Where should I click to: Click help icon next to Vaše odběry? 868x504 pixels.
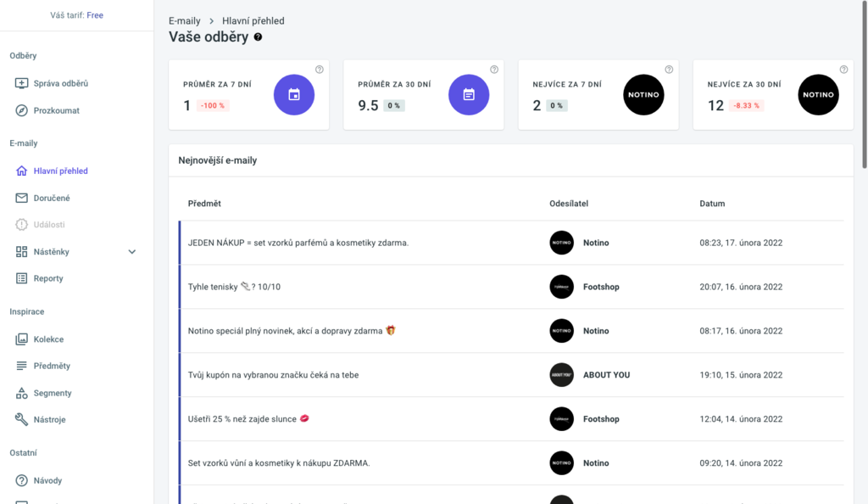tap(258, 37)
